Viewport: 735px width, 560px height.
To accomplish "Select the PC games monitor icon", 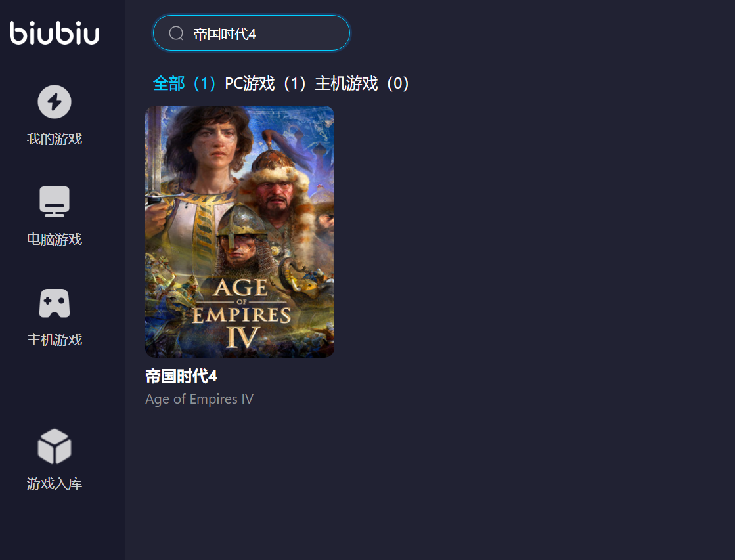I will point(55,202).
